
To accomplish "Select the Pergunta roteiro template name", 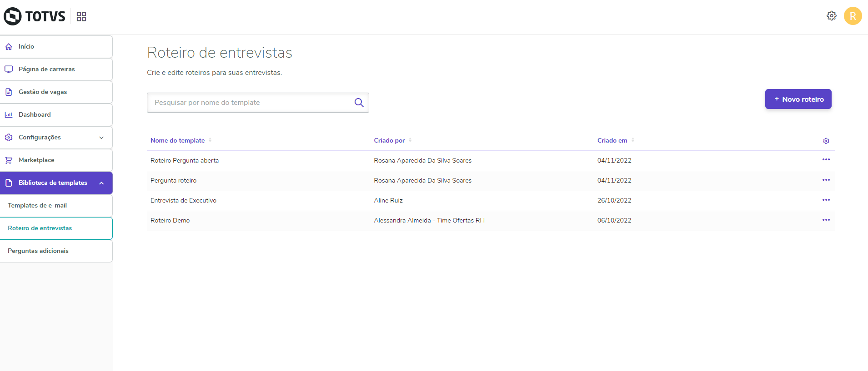I will (173, 181).
